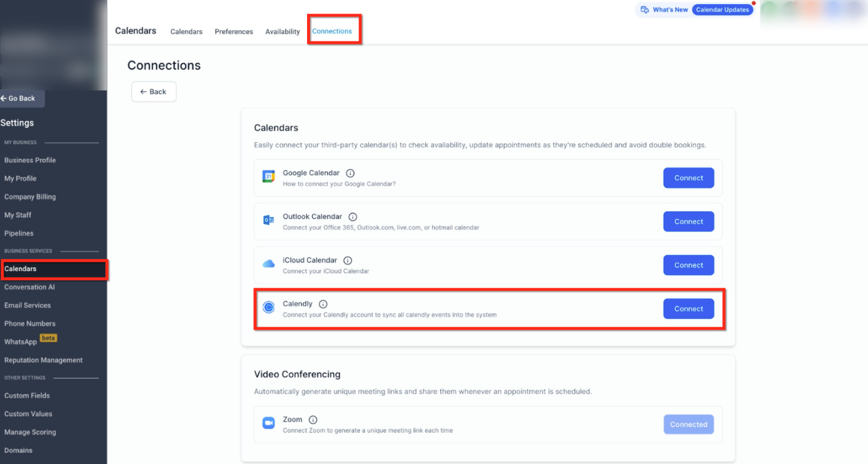
Task: Click the Outlook Calendar logo icon
Action: point(269,220)
